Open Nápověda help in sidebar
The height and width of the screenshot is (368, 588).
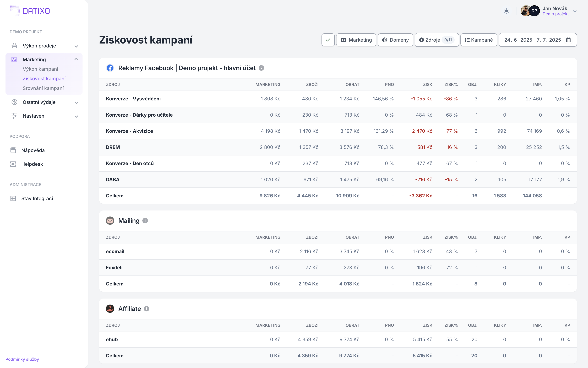(33, 150)
